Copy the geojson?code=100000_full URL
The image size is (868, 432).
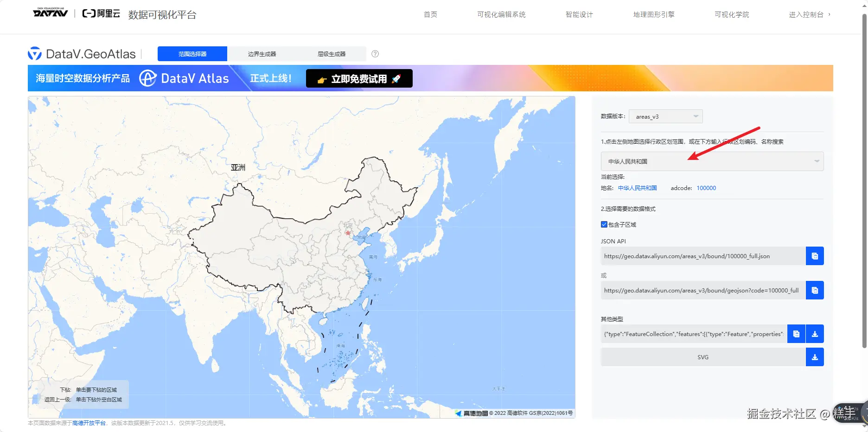tap(815, 290)
